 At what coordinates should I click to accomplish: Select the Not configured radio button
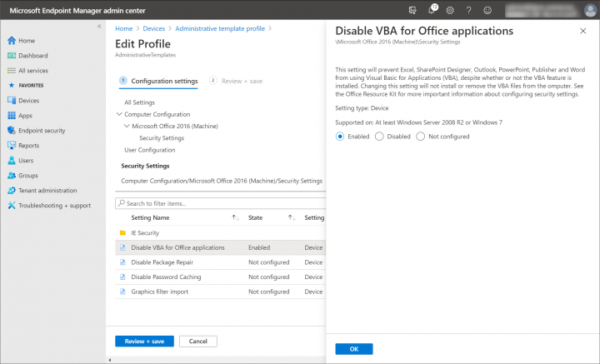pos(421,137)
